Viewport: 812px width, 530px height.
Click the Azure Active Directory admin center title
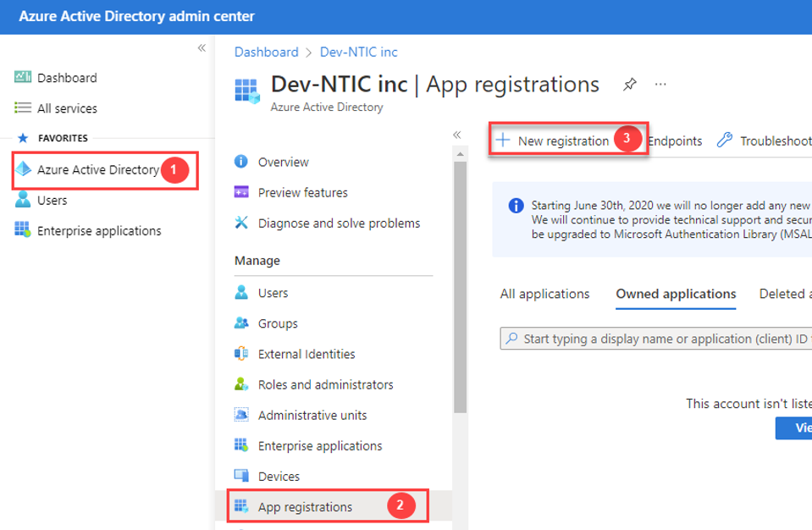pos(136,16)
